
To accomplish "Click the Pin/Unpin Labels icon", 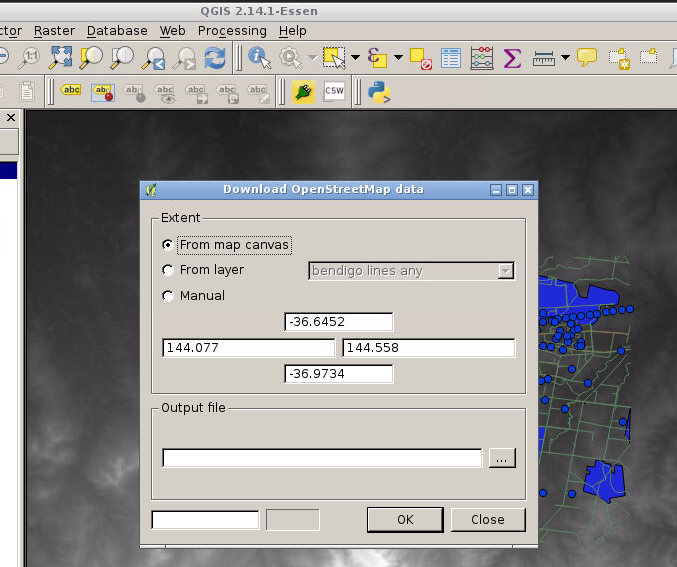I will coord(134,92).
